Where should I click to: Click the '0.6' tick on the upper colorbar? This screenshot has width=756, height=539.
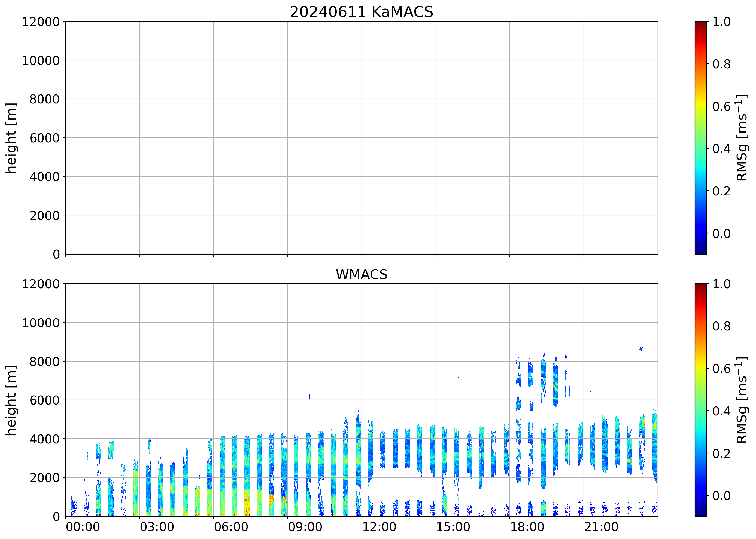[x=721, y=106]
